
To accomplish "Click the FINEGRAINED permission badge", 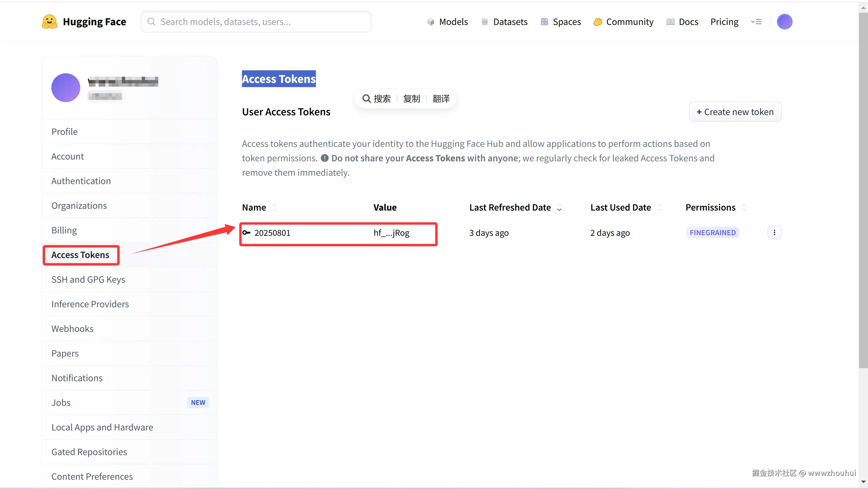I will (713, 233).
